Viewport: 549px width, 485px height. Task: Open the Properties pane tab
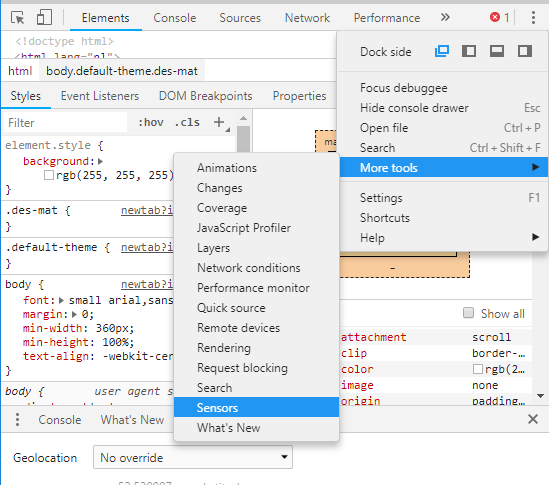[x=299, y=96]
